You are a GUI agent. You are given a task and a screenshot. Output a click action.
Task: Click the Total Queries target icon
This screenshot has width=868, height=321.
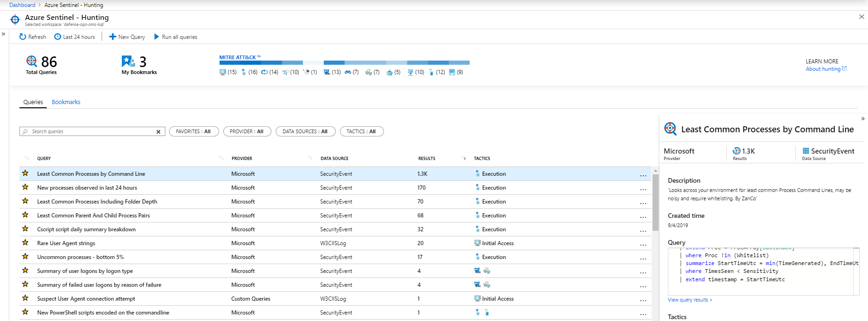pyautogui.click(x=31, y=61)
